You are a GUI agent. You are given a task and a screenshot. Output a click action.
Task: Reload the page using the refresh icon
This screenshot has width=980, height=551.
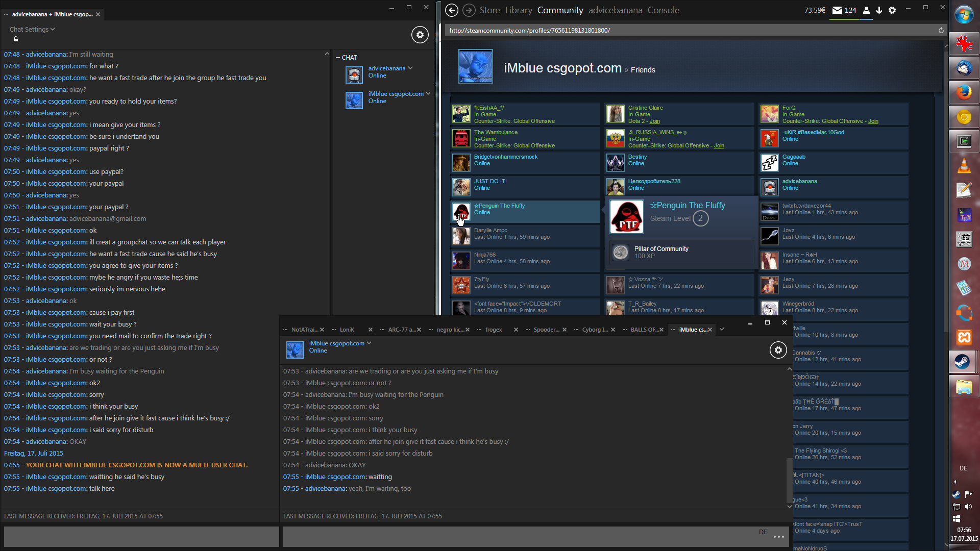coord(941,31)
